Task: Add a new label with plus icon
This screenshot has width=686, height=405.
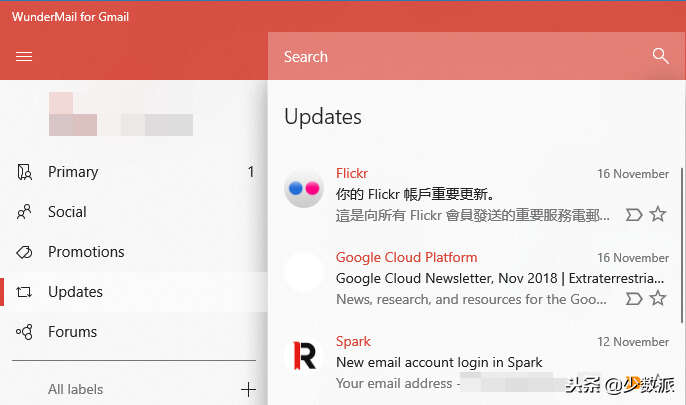Action: [x=248, y=389]
